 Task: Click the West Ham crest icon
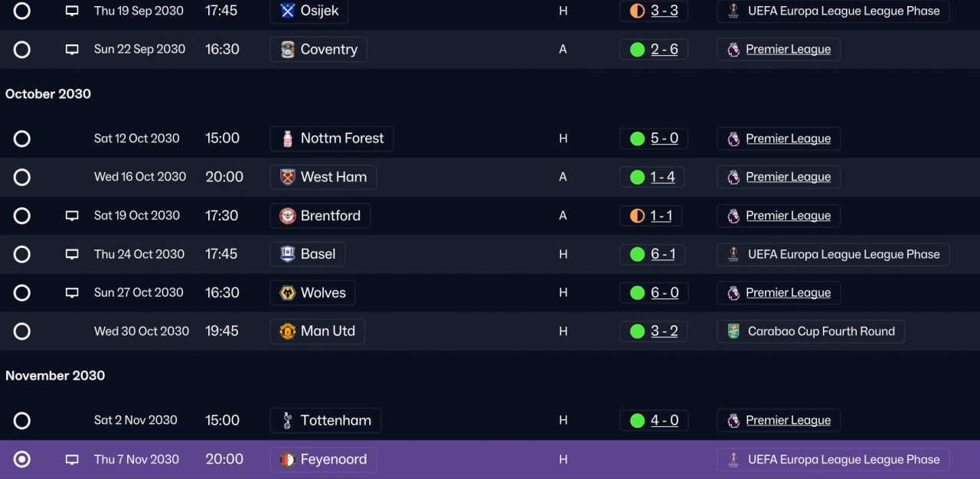[288, 177]
